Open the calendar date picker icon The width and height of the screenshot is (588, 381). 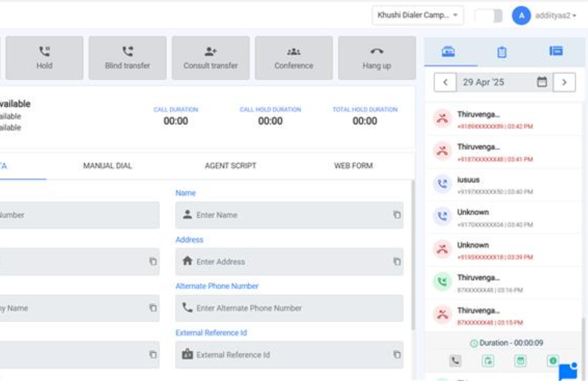point(542,82)
